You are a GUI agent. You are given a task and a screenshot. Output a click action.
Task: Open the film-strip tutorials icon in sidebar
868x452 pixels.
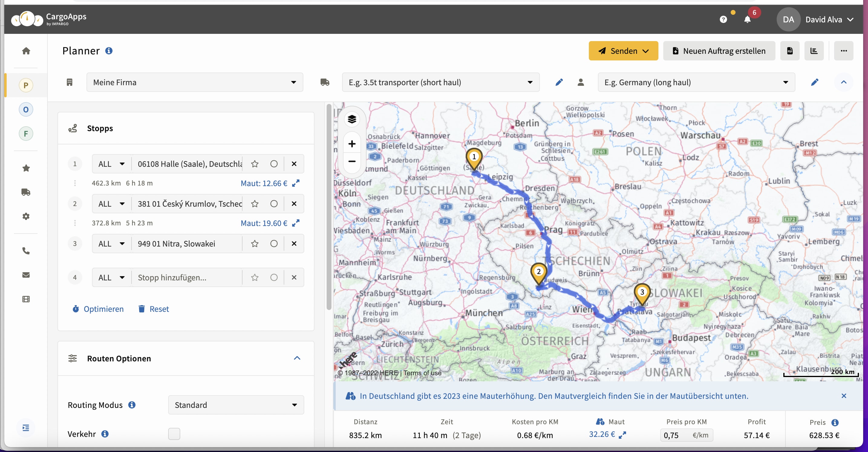pyautogui.click(x=26, y=299)
